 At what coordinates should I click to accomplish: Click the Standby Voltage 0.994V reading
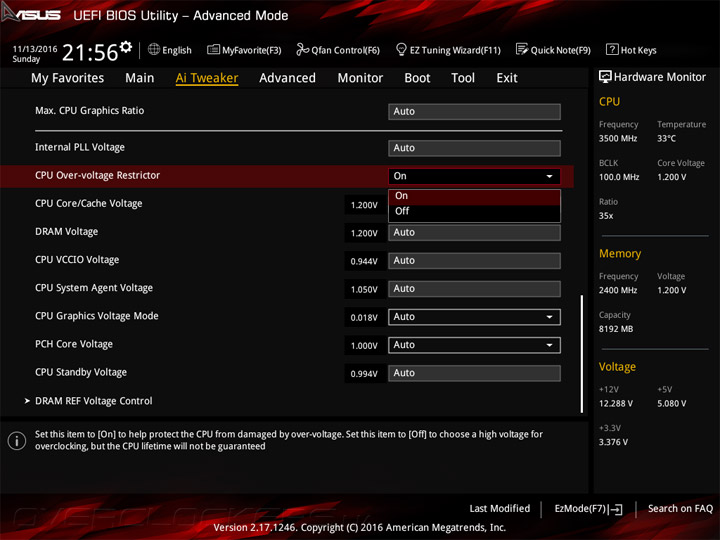364,374
